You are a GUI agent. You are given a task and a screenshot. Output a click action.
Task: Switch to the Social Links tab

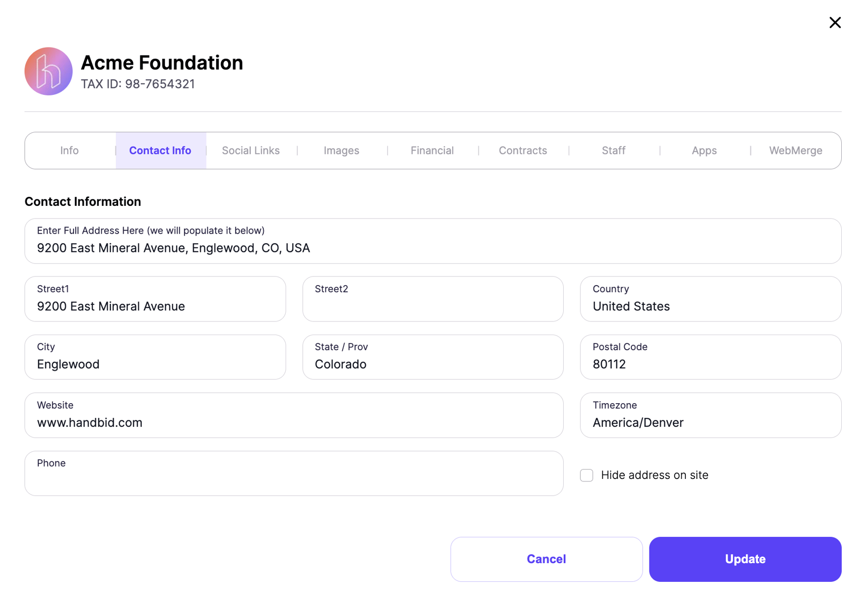251,150
